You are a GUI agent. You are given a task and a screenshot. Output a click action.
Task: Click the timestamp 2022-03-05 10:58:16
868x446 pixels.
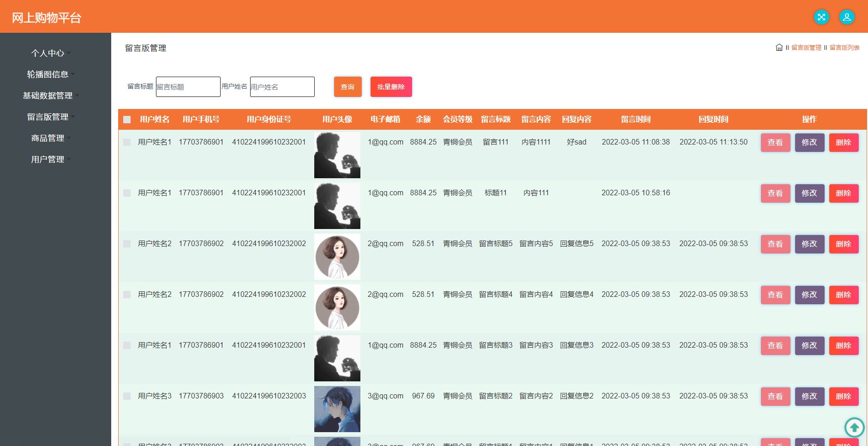click(636, 193)
